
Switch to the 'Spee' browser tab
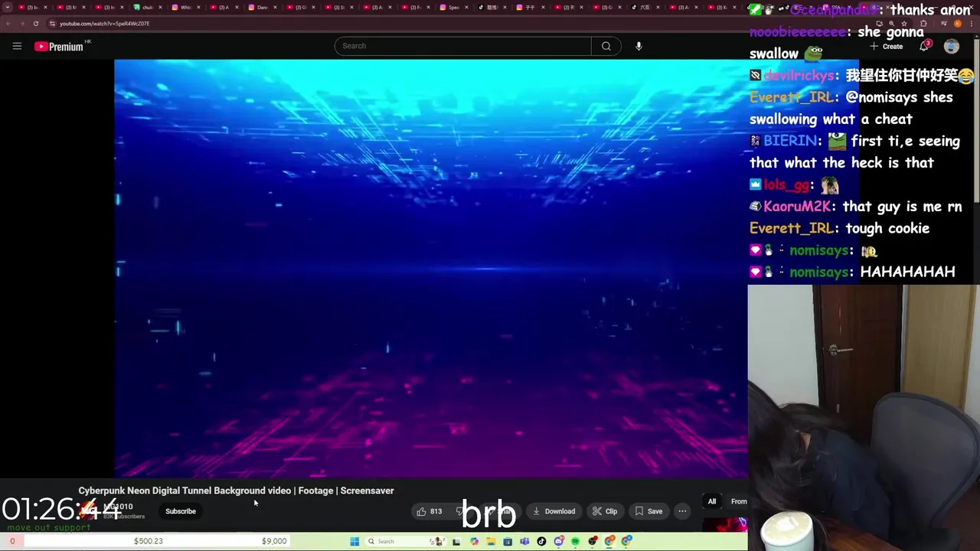[452, 7]
